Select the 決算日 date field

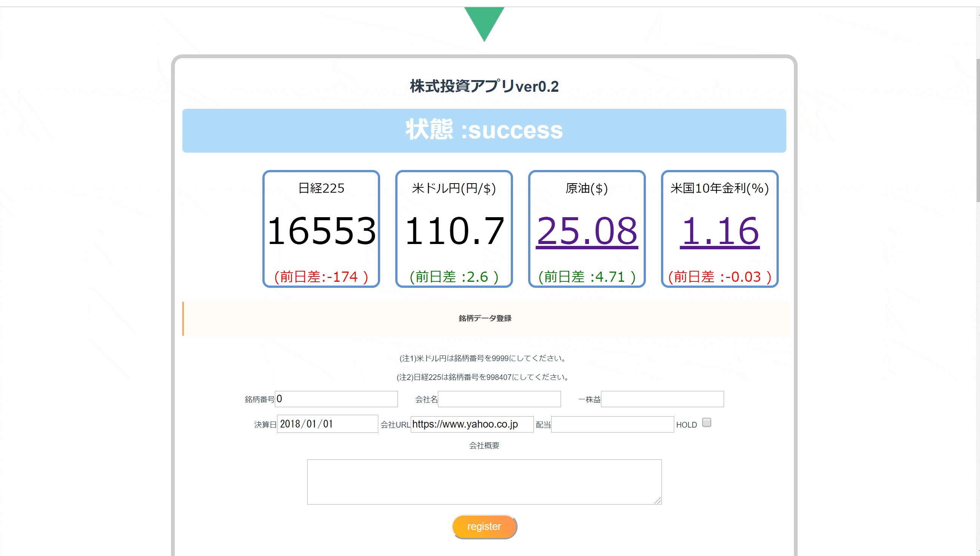[x=327, y=424]
